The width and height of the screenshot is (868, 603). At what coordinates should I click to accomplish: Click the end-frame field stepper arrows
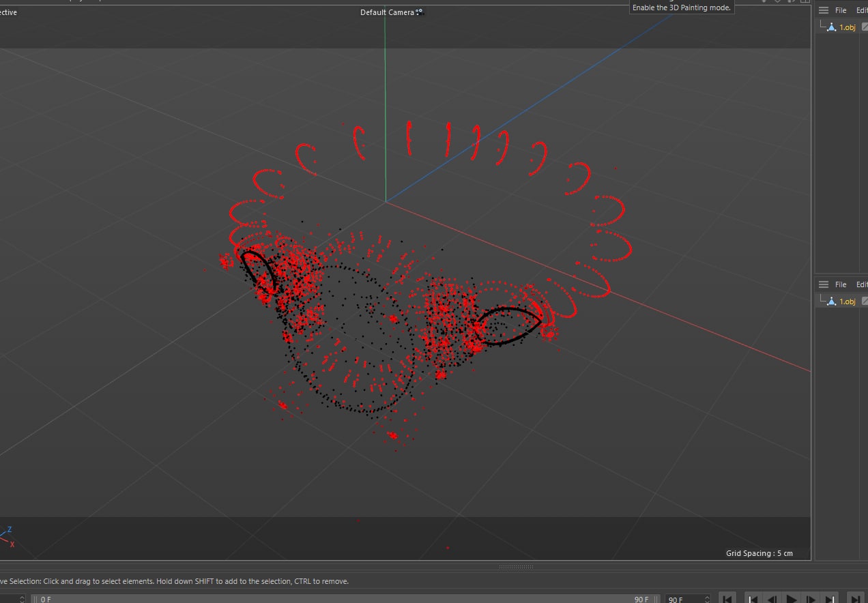coord(706,599)
